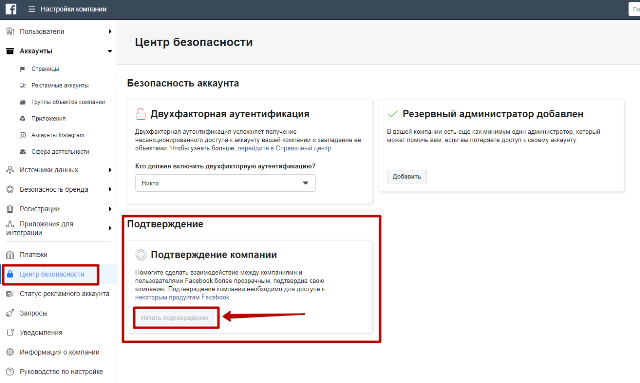
Task: Open the Никто two-factor dropdown
Action: (x=225, y=183)
